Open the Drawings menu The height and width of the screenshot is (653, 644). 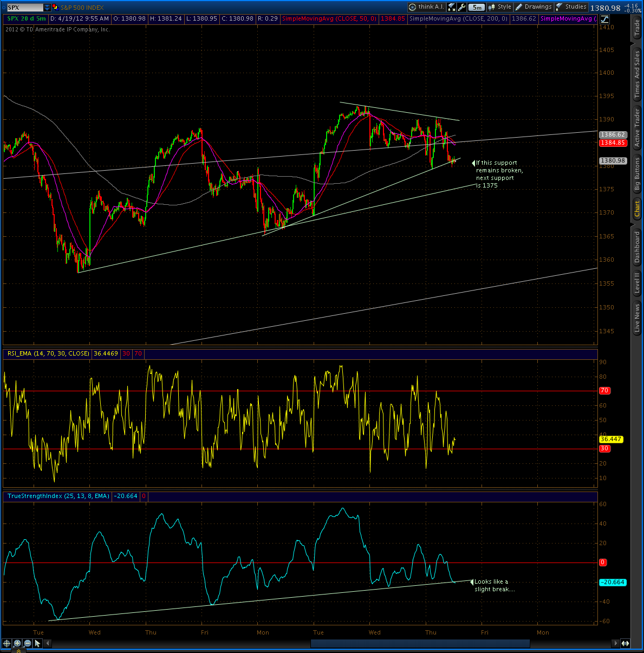click(x=534, y=7)
